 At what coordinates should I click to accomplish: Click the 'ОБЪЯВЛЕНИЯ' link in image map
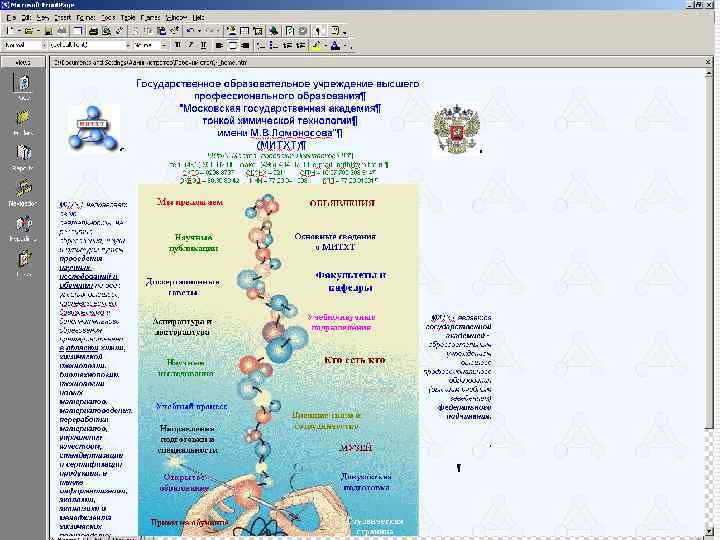point(342,202)
